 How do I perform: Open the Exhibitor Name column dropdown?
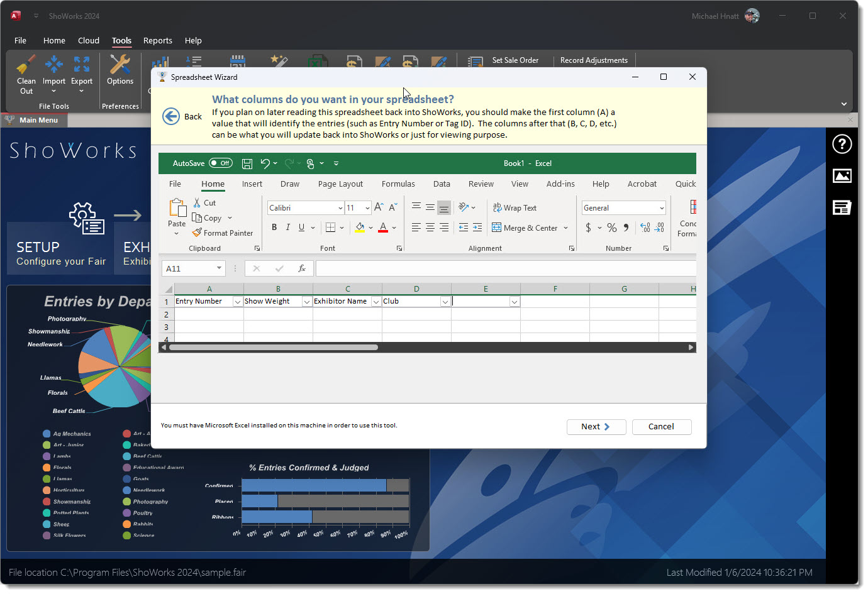pyautogui.click(x=376, y=302)
